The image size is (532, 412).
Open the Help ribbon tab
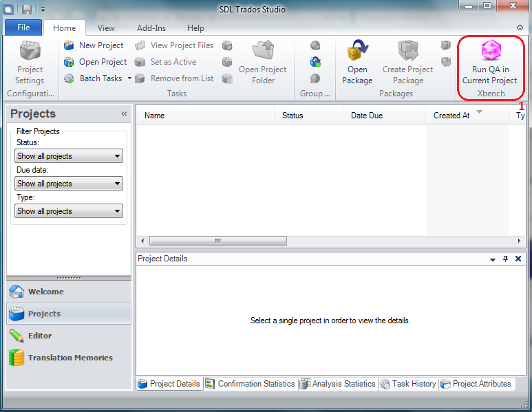pos(195,28)
